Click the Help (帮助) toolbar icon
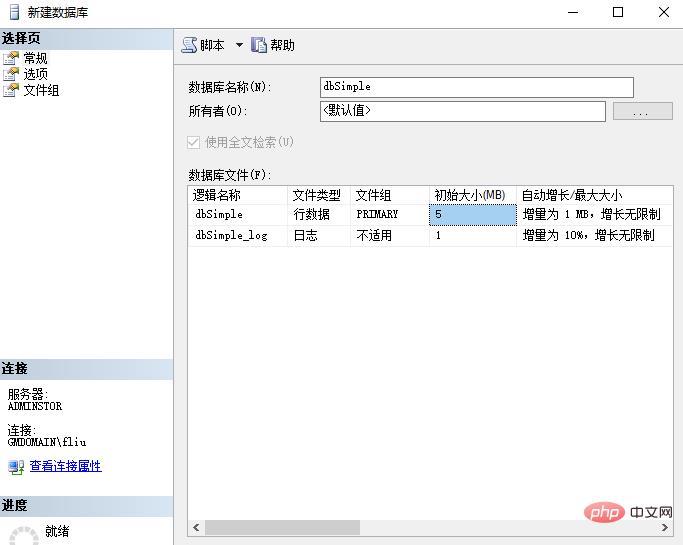Image resolution: width=683 pixels, height=545 pixels. point(259,45)
